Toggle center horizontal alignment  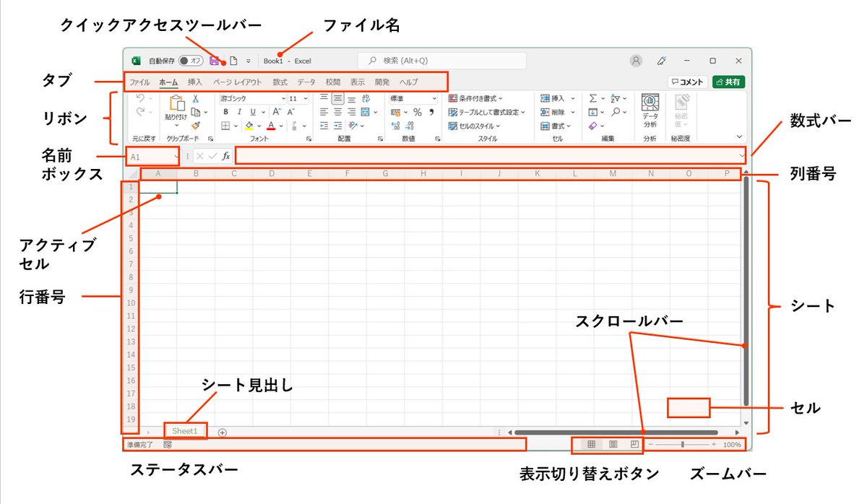click(337, 112)
